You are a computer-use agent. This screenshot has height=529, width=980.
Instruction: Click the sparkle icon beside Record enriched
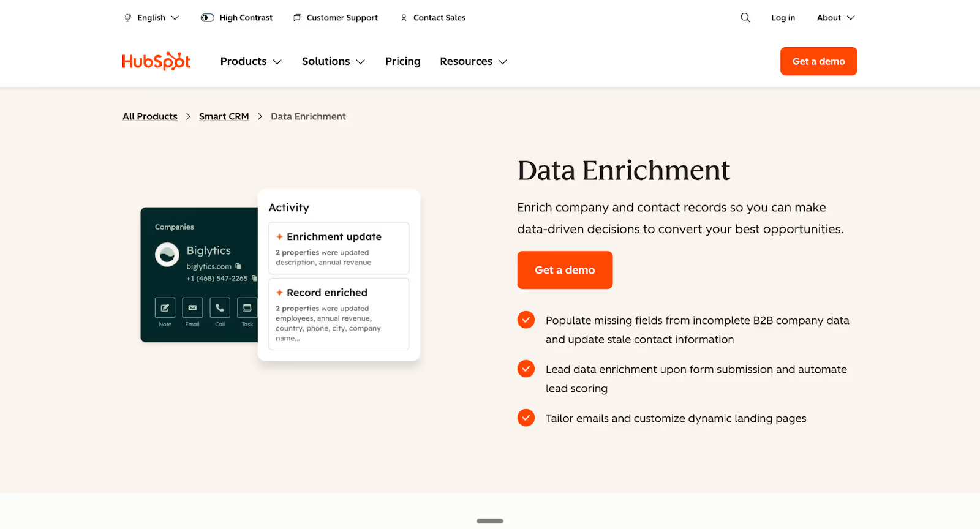point(279,293)
